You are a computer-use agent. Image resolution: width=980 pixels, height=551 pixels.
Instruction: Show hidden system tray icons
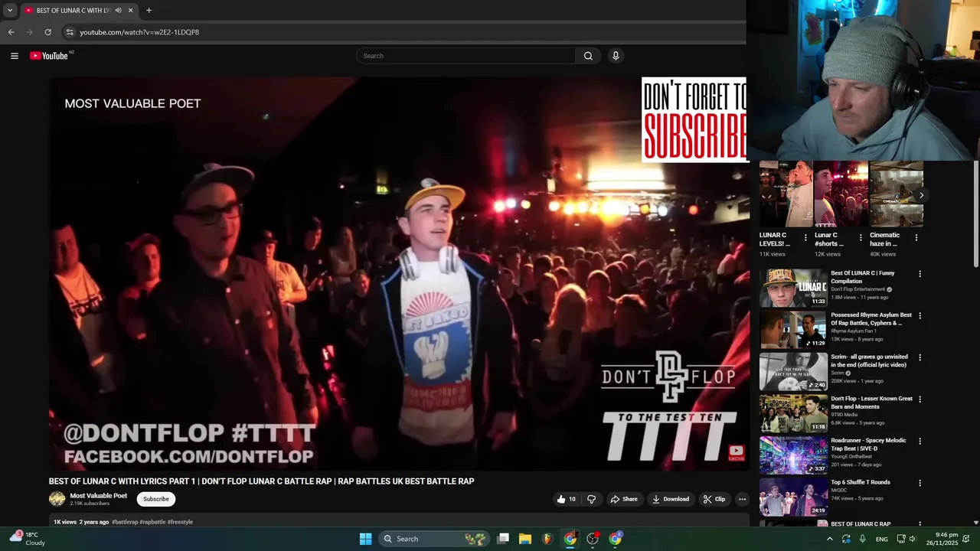[x=829, y=539]
